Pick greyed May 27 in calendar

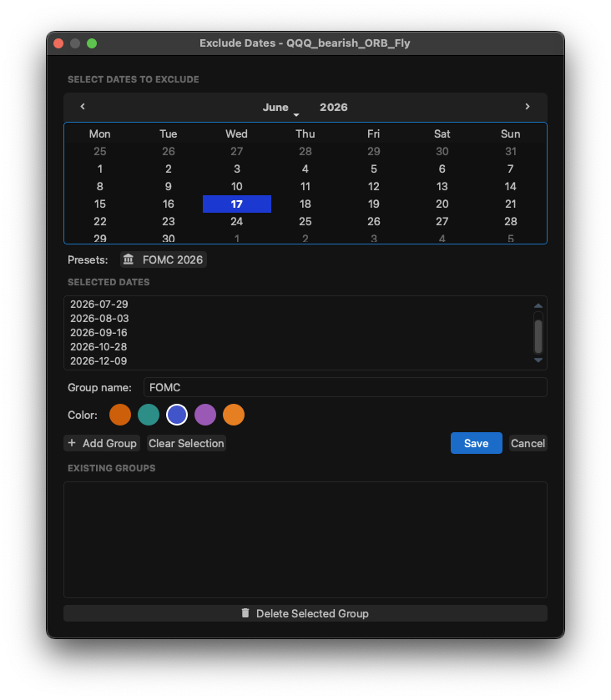pos(237,152)
